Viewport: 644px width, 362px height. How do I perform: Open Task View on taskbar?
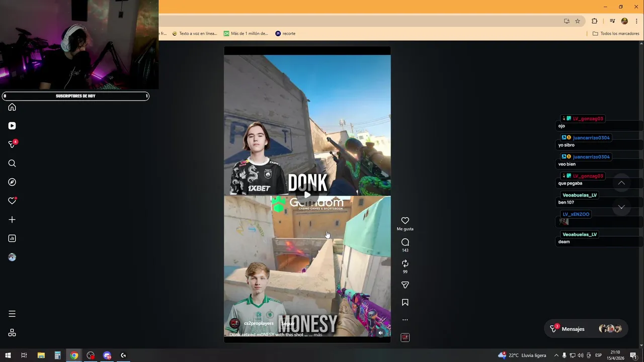click(24, 355)
